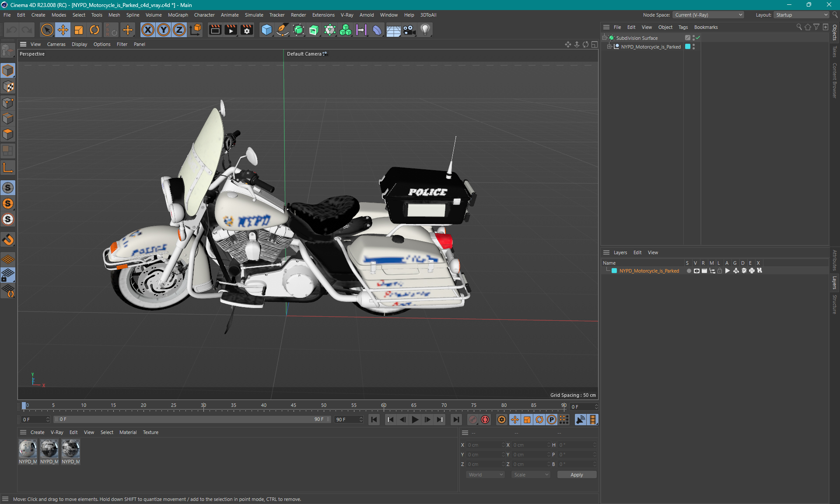
Task: Add an Extrude generator object
Action: pyautogui.click(x=314, y=30)
